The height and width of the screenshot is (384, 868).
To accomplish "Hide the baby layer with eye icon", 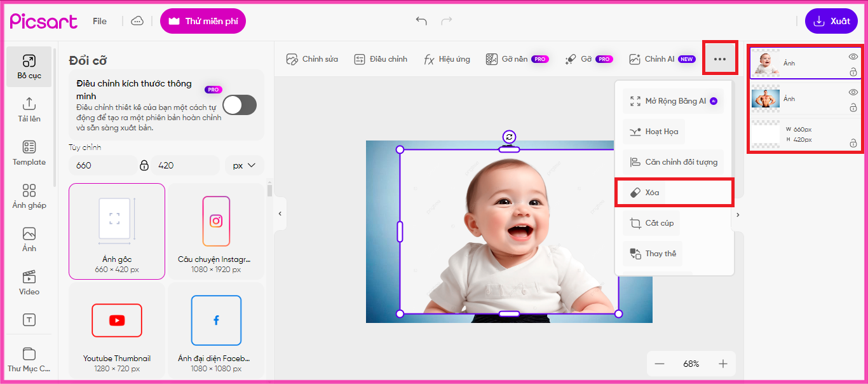I will click(x=853, y=57).
